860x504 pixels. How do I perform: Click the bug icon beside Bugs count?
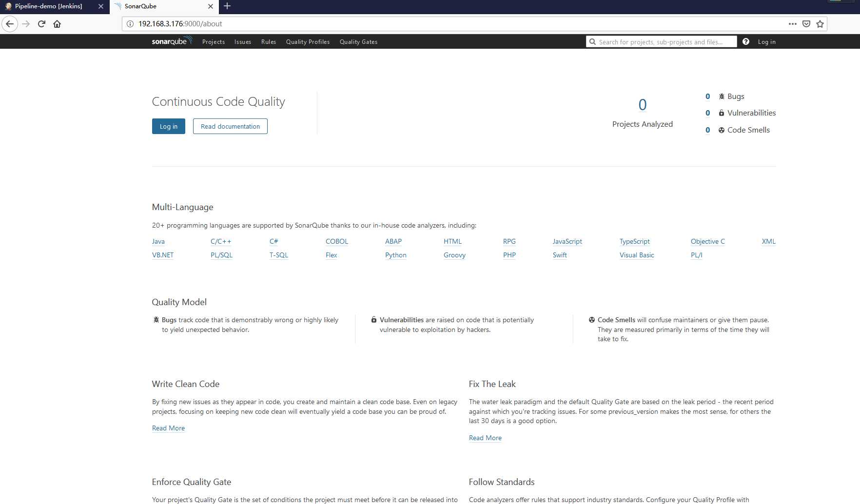722,97
